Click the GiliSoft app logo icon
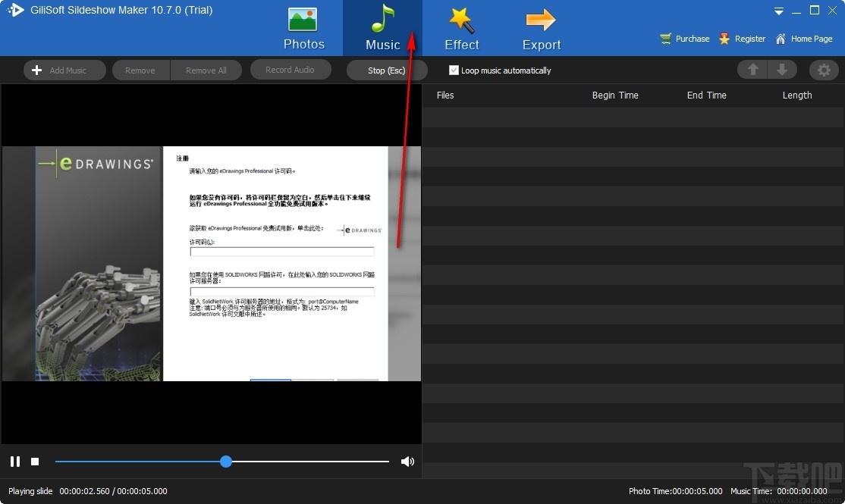The width and height of the screenshot is (845, 504). pyautogui.click(x=16, y=10)
